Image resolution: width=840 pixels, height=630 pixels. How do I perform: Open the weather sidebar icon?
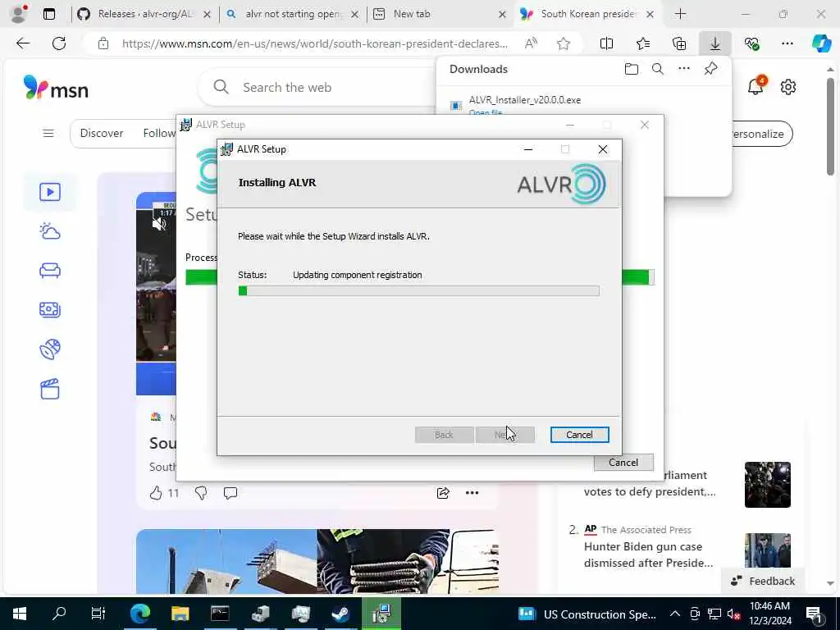coord(50,231)
